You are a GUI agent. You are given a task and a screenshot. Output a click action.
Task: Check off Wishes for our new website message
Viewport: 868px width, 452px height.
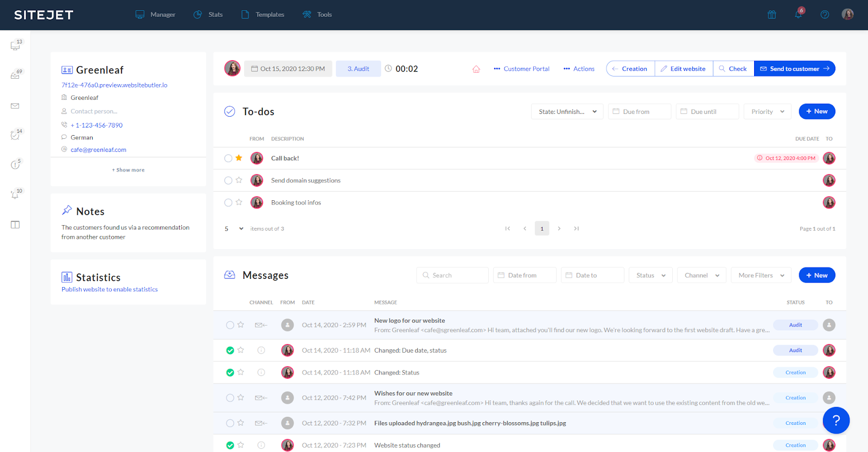230,398
